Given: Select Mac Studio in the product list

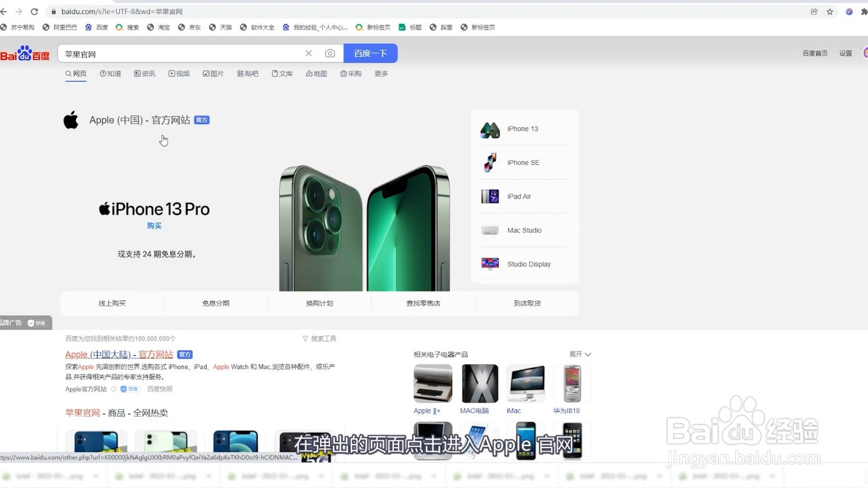Looking at the screenshot, I should pyautogui.click(x=525, y=230).
